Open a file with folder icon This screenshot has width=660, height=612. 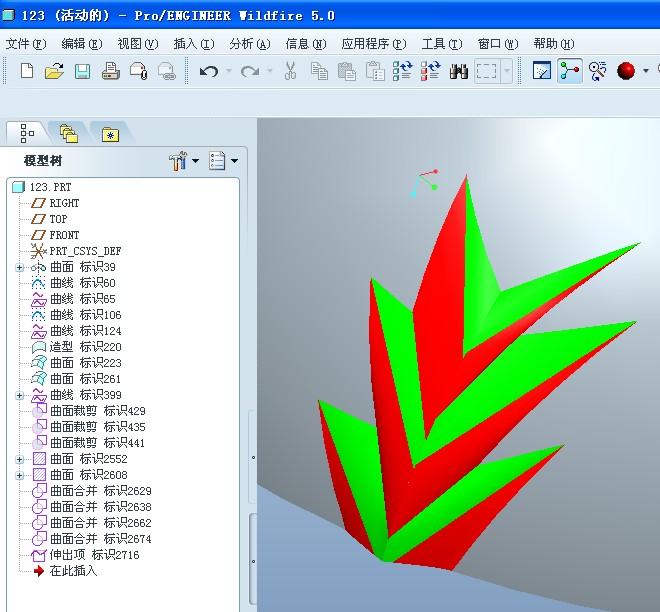tap(55, 71)
